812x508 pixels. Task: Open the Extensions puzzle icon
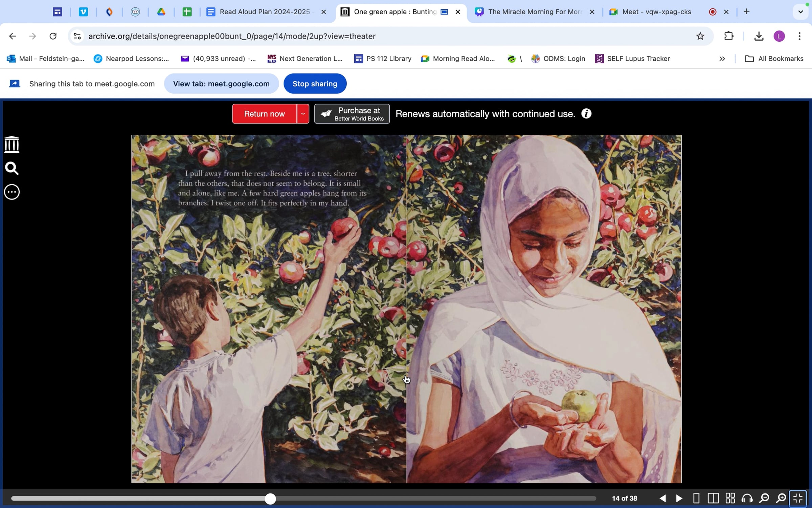[728, 36]
